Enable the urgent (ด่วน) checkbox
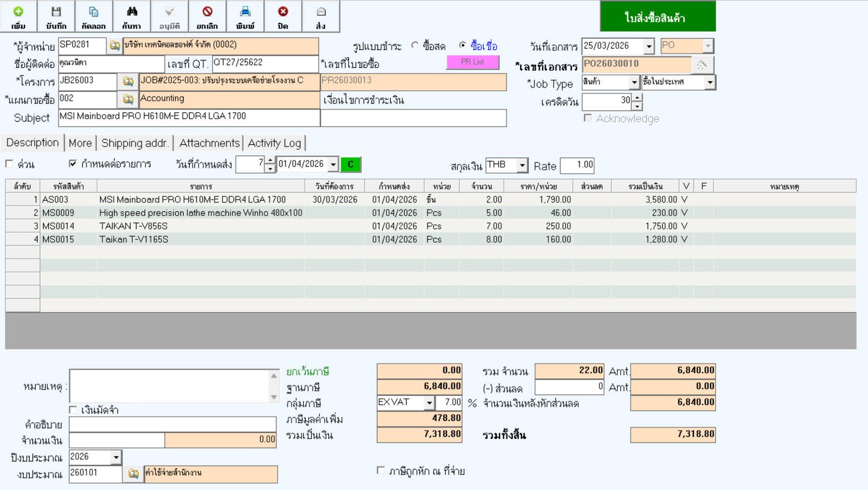 coord(9,163)
